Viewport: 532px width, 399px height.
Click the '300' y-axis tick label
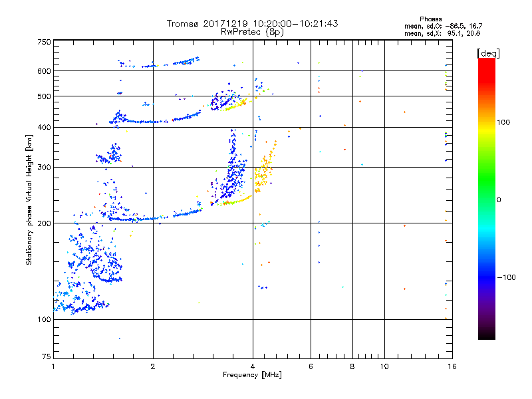point(44,168)
